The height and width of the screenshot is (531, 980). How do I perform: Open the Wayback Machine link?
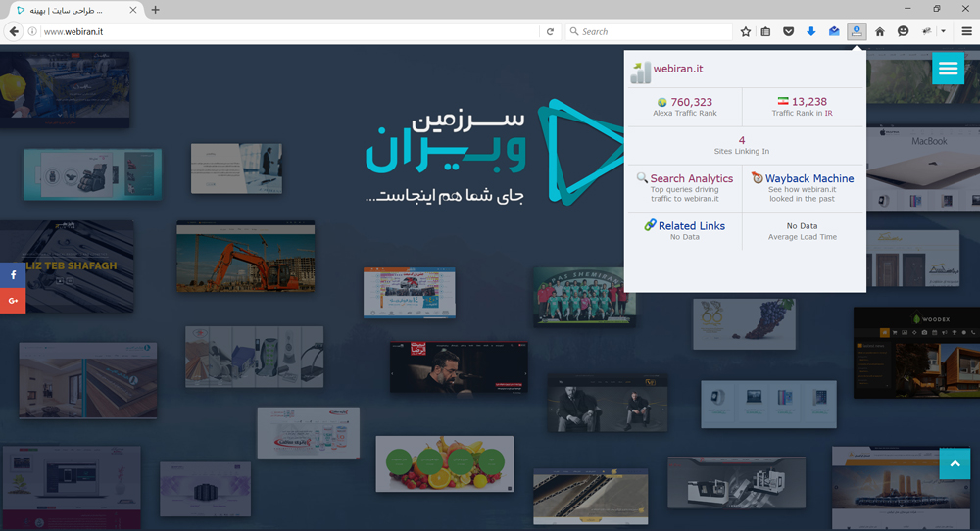click(808, 178)
